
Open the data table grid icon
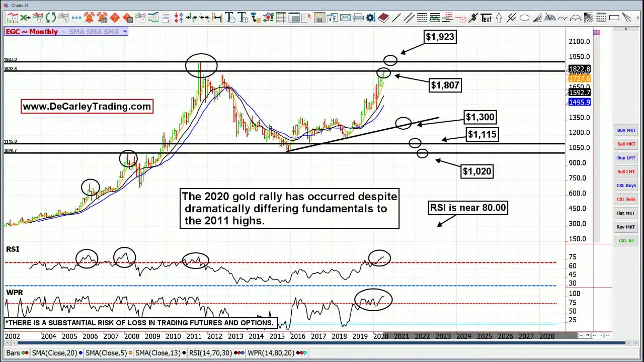tap(281, 18)
